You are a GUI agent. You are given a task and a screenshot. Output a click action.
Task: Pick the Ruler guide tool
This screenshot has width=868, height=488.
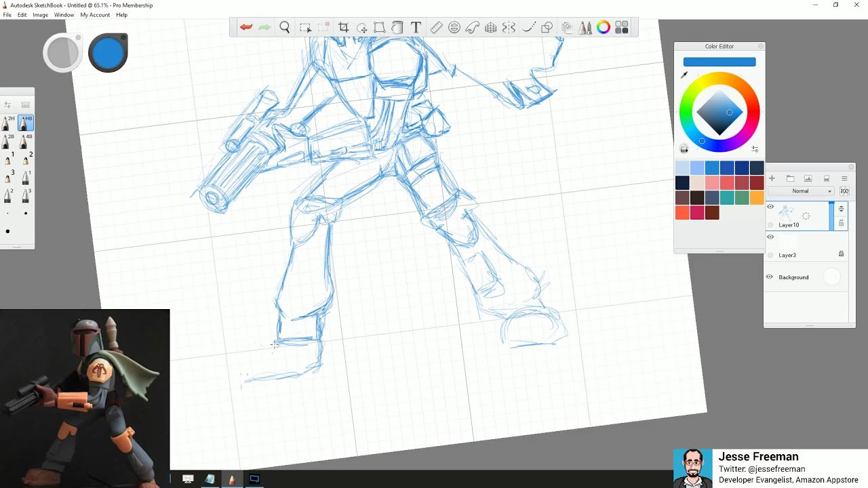(436, 27)
